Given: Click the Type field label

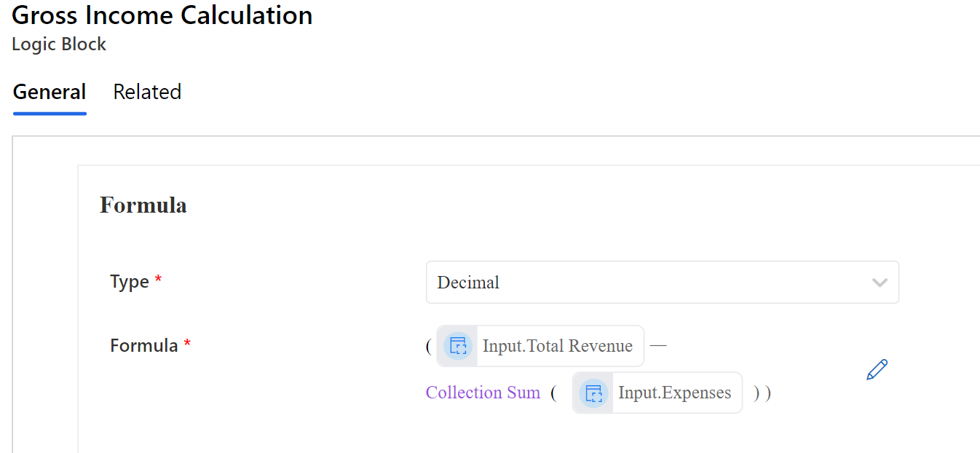Looking at the screenshot, I should point(129,282).
